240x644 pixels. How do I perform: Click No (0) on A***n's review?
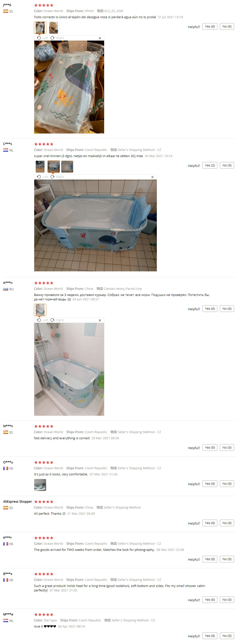point(227,309)
